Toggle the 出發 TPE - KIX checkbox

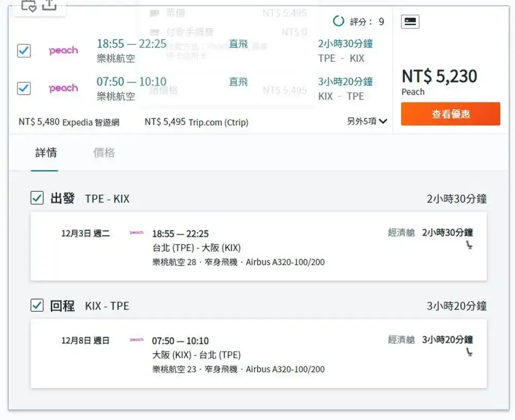tap(37, 198)
